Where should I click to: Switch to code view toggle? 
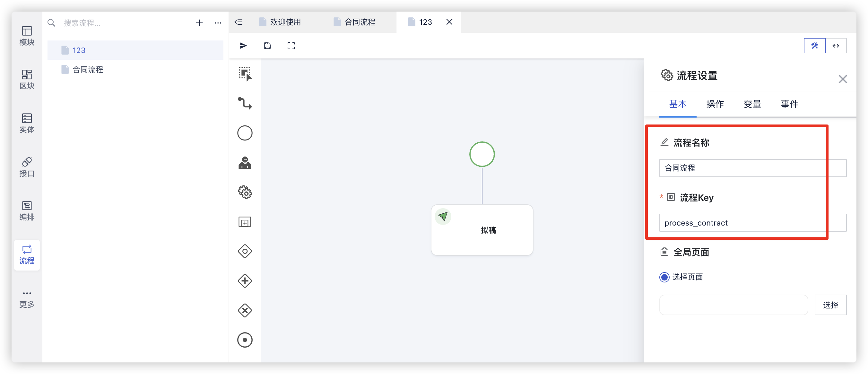click(x=836, y=46)
